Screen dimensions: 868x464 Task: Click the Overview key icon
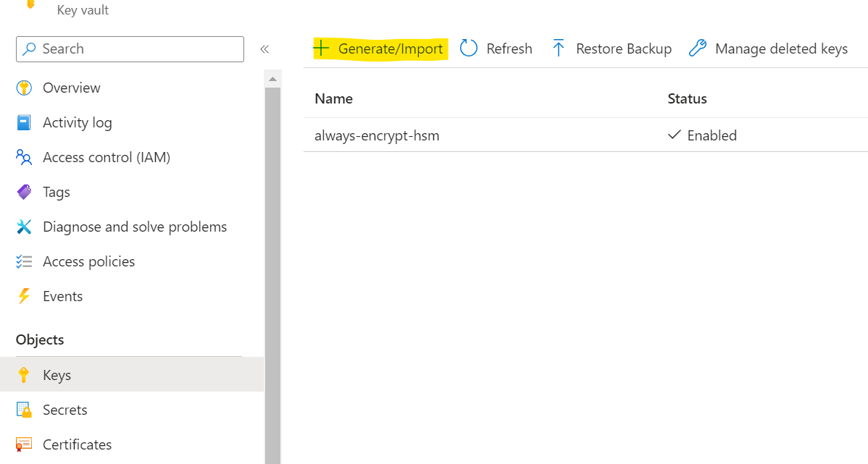coord(24,88)
